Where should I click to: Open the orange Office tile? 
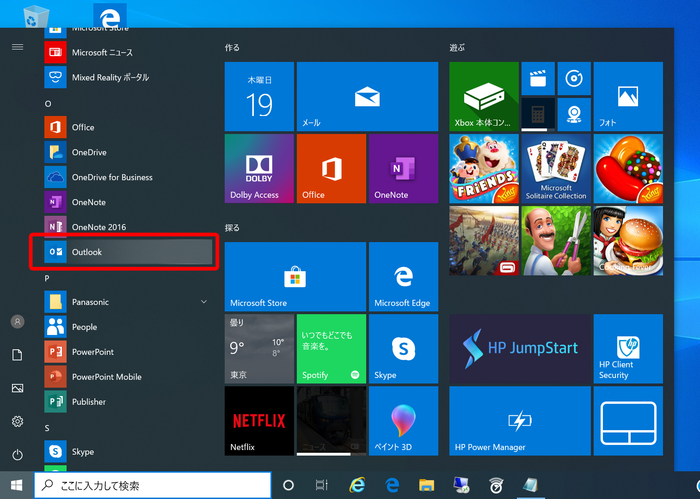[331, 169]
